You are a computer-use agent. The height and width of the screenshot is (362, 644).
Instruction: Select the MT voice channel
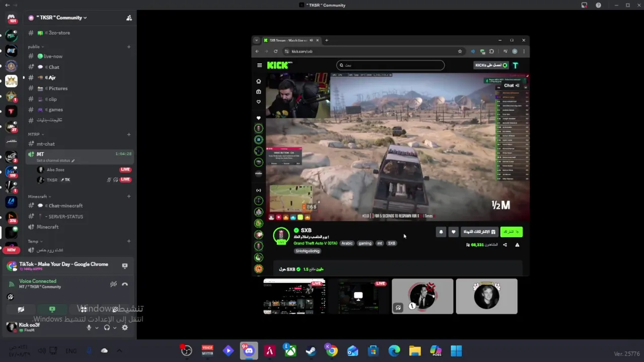79,156
